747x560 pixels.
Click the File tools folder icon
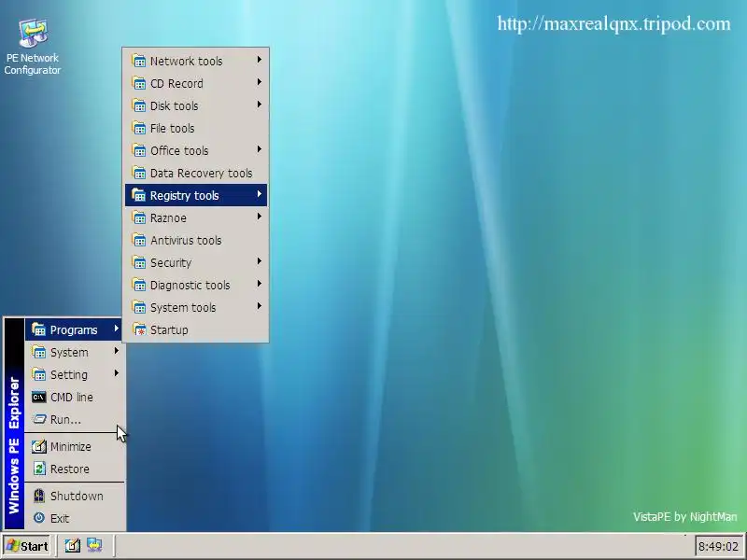coord(138,128)
